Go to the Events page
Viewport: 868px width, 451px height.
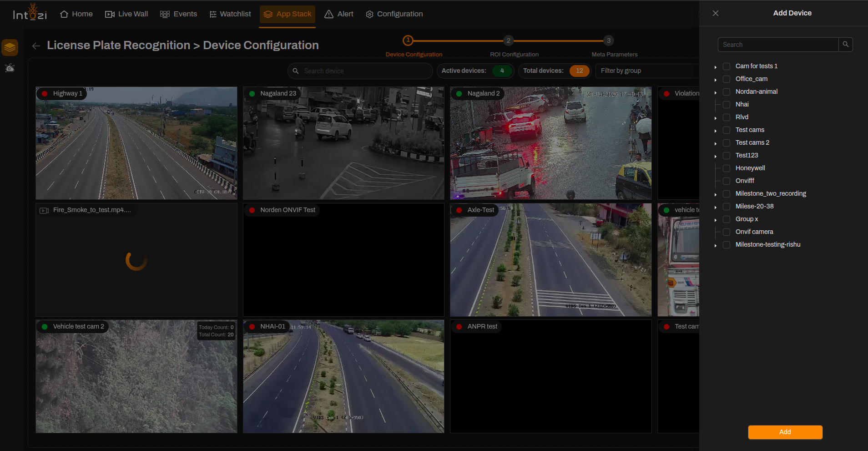[178, 14]
